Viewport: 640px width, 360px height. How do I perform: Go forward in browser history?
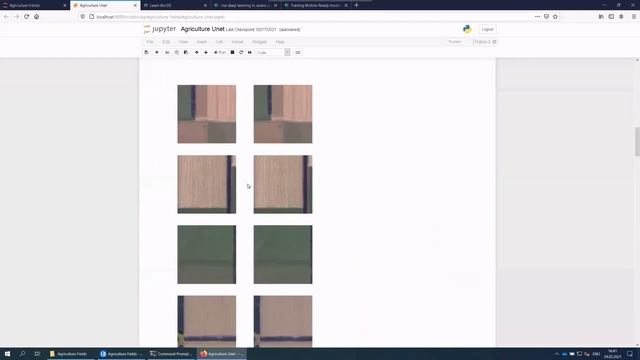click(x=17, y=17)
